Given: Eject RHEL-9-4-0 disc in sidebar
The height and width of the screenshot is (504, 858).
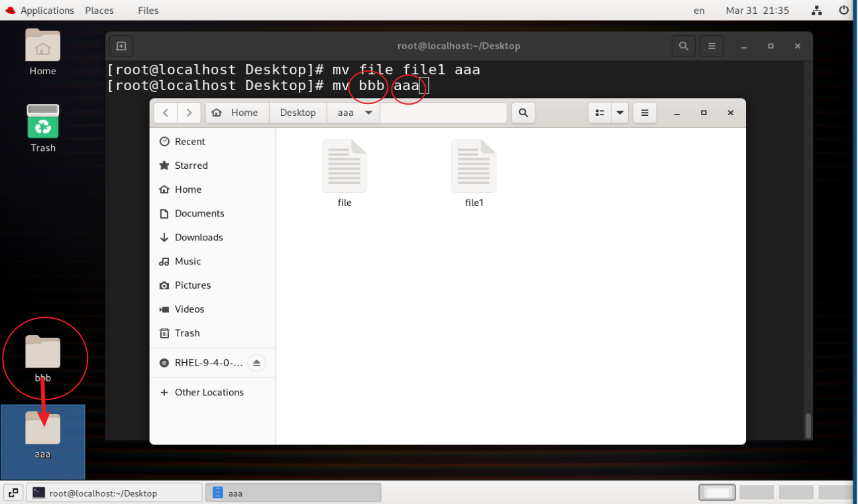Looking at the screenshot, I should coord(257,363).
